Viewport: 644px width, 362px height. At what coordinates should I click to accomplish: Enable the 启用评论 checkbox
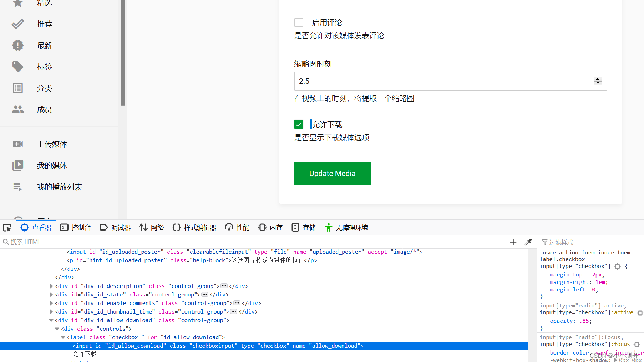click(x=299, y=22)
